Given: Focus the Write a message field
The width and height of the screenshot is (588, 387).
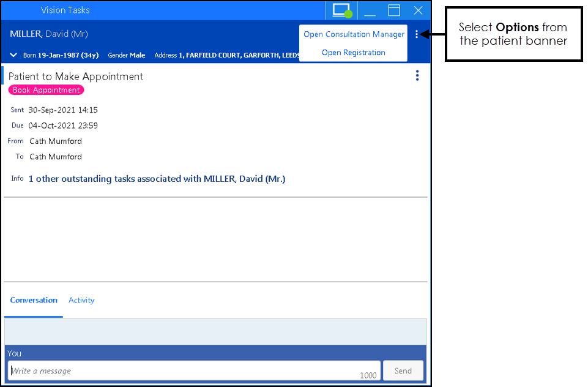Looking at the screenshot, I should 184,370.
